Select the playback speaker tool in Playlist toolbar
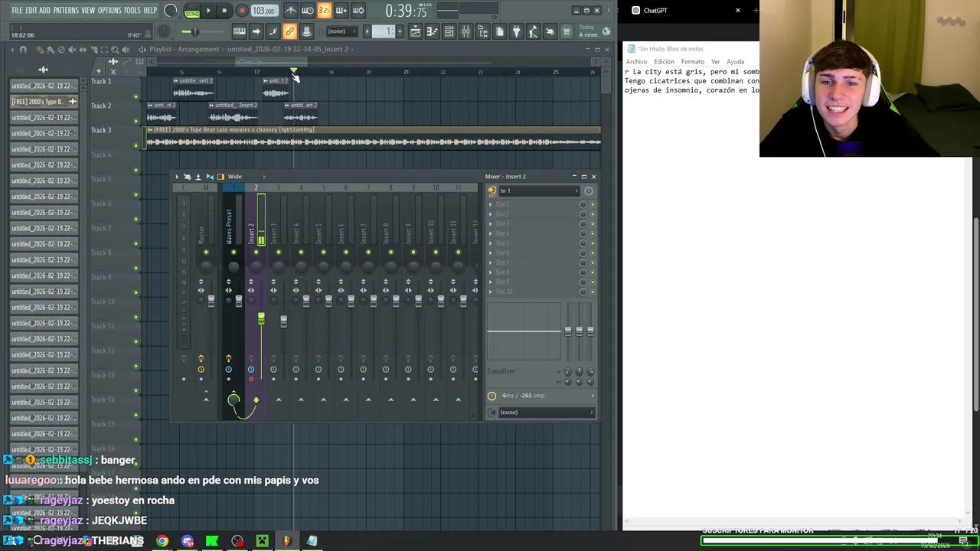980x551 pixels. 126,50
